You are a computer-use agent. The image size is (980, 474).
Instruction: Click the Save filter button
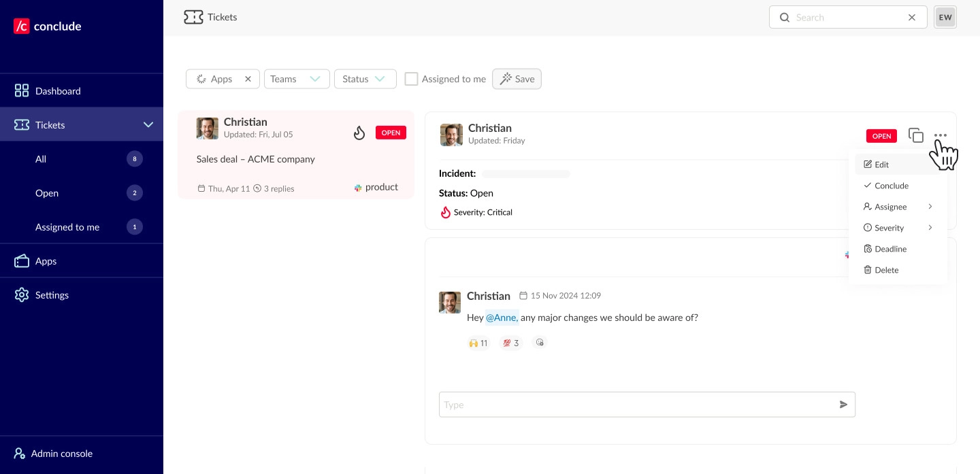(x=517, y=79)
